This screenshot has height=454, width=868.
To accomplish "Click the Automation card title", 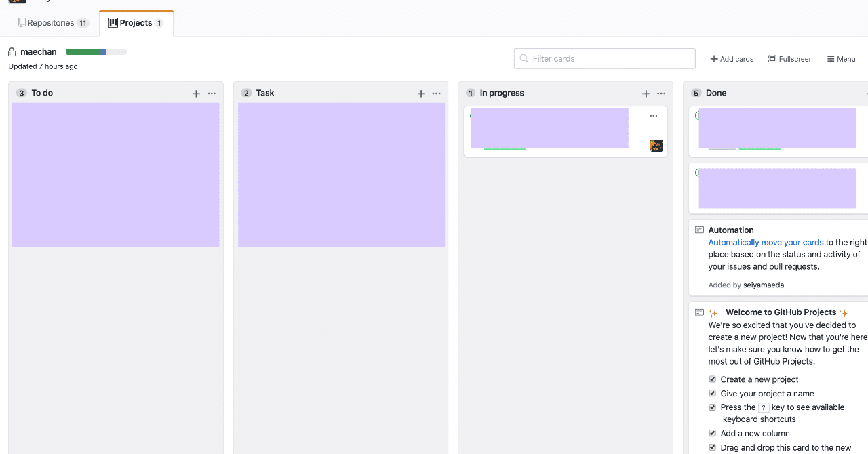I will point(731,230).
